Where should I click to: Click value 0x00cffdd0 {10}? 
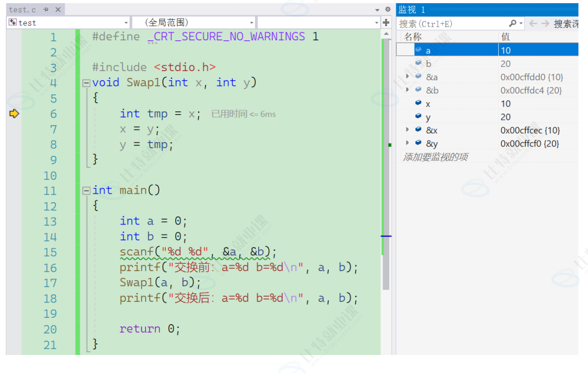coord(532,77)
